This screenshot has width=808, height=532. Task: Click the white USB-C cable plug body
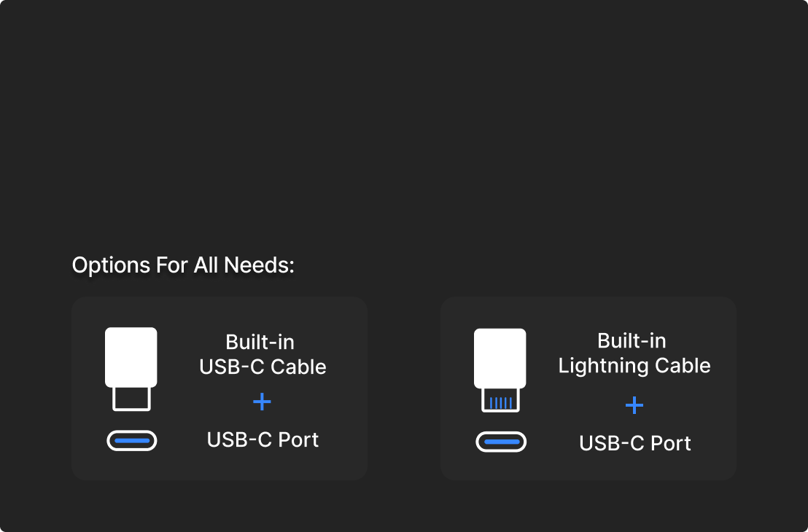point(131,356)
